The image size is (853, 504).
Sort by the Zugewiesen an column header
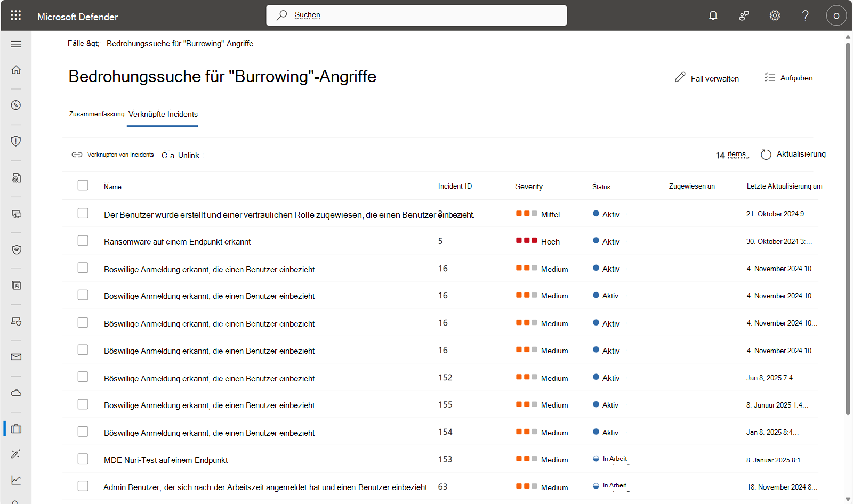tap(692, 186)
